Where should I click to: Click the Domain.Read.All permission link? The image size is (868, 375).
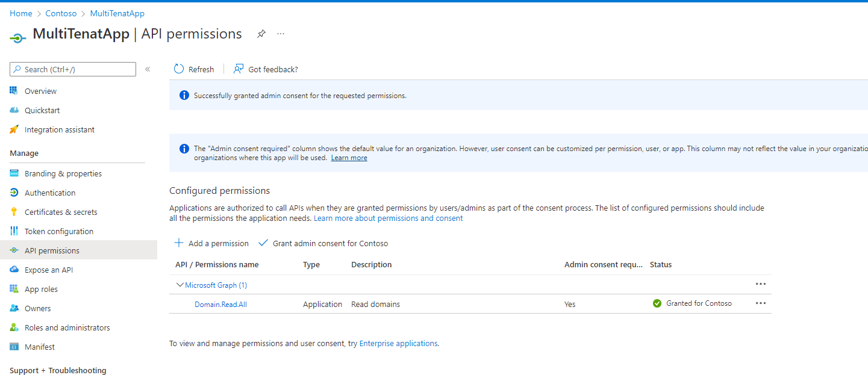point(220,304)
